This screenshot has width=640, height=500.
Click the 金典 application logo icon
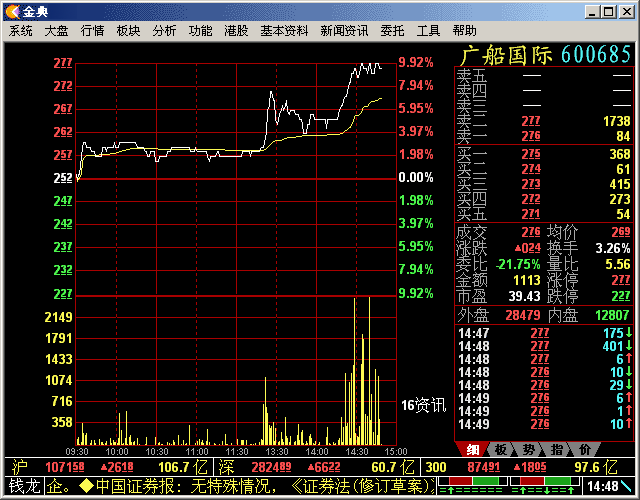coord(13,12)
